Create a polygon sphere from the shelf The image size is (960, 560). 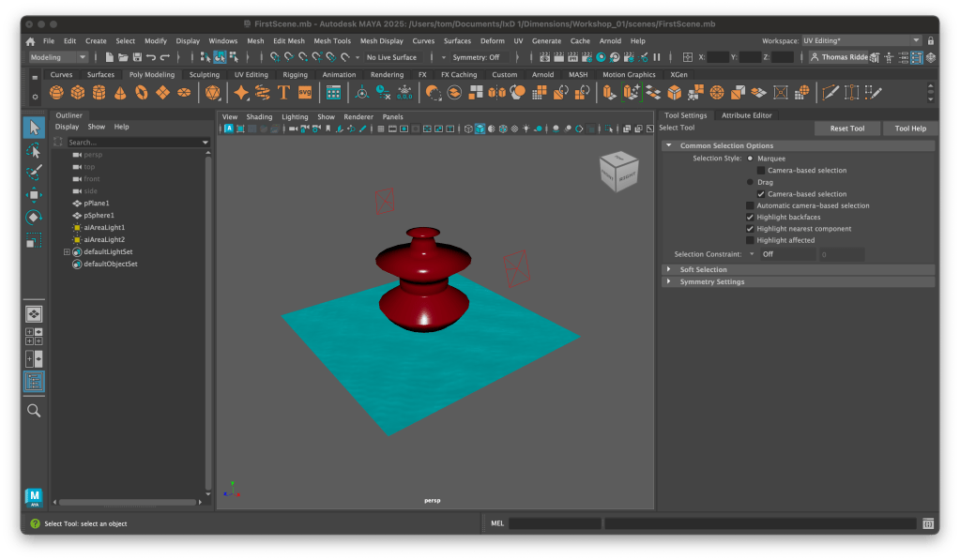(57, 93)
